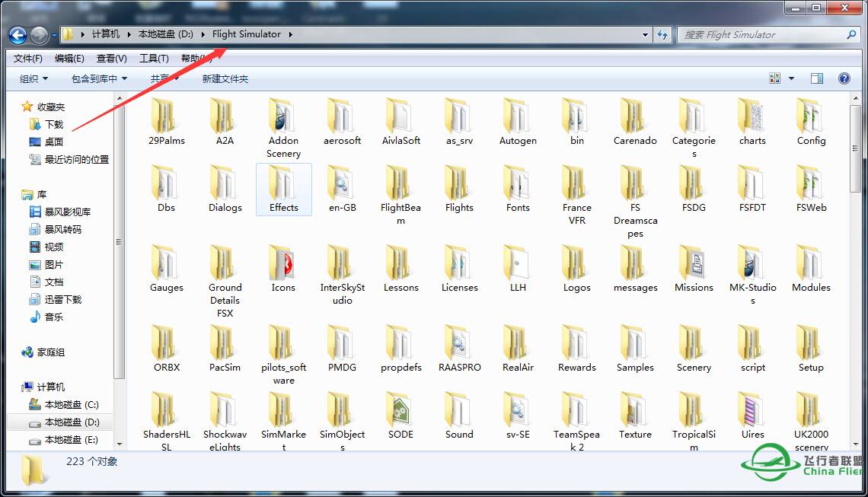Open the 文件(F) menu
This screenshot has width=868, height=497.
pyautogui.click(x=28, y=59)
